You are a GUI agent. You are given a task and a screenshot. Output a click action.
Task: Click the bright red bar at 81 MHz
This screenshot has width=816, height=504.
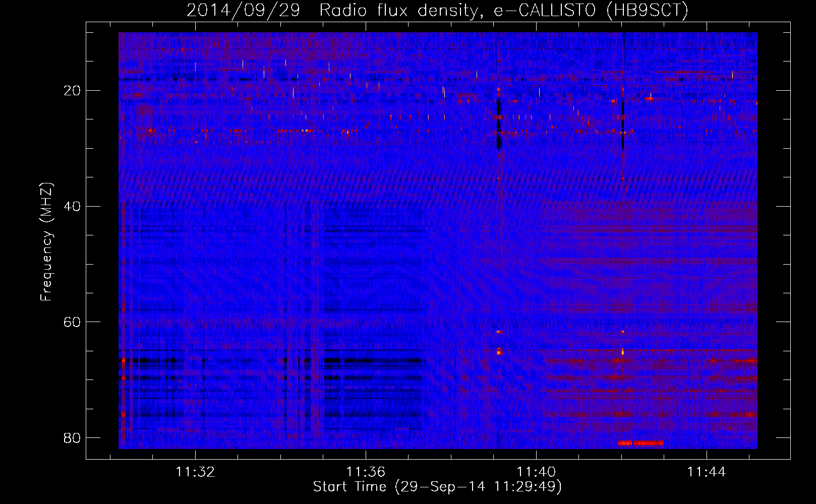pyautogui.click(x=640, y=443)
